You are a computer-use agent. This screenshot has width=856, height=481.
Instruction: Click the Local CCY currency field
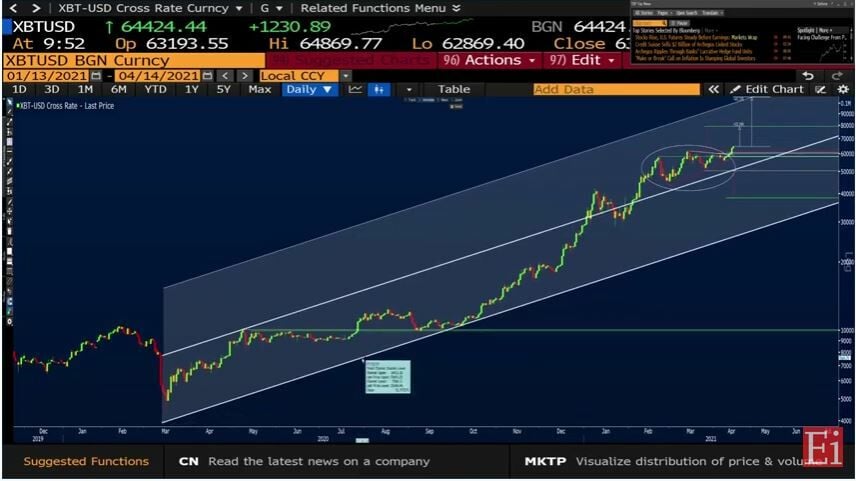[299, 76]
